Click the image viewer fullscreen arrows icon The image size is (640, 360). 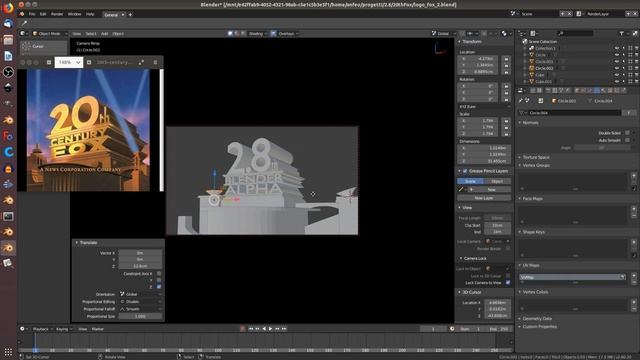tap(141, 62)
